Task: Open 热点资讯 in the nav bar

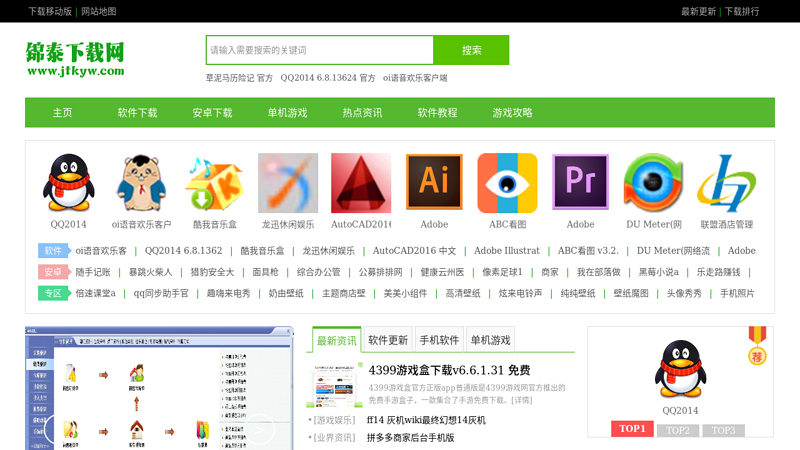Action: tap(362, 113)
